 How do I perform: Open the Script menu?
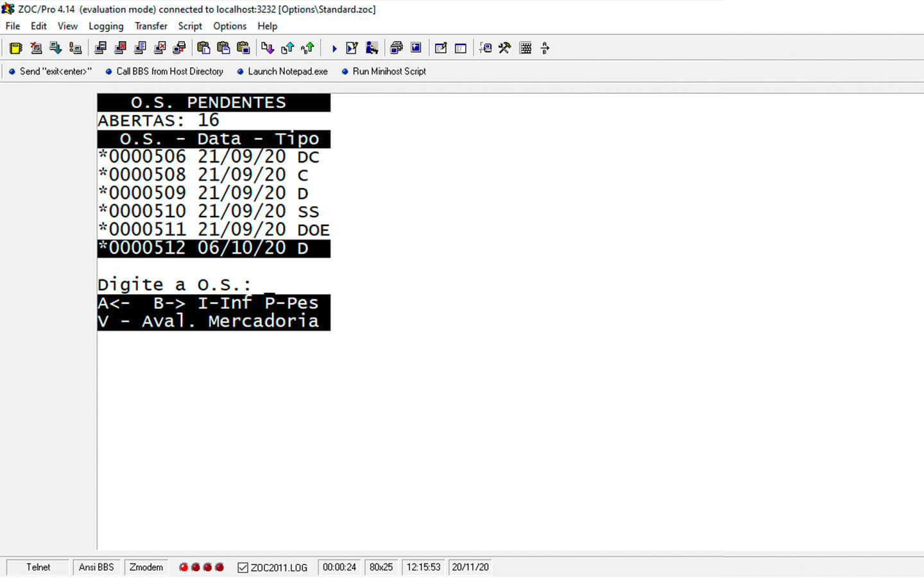190,26
